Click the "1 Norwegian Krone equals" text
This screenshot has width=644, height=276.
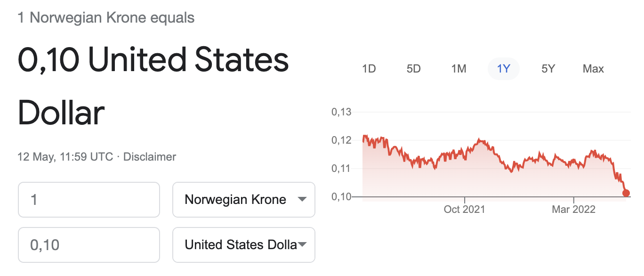click(x=106, y=18)
